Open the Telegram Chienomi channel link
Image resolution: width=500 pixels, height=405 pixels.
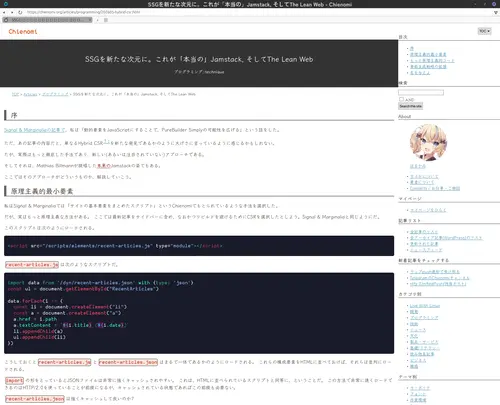pos(439,278)
